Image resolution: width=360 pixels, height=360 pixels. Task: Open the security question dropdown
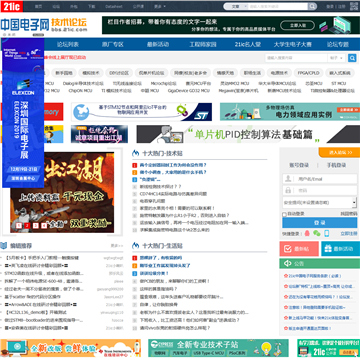319,202
